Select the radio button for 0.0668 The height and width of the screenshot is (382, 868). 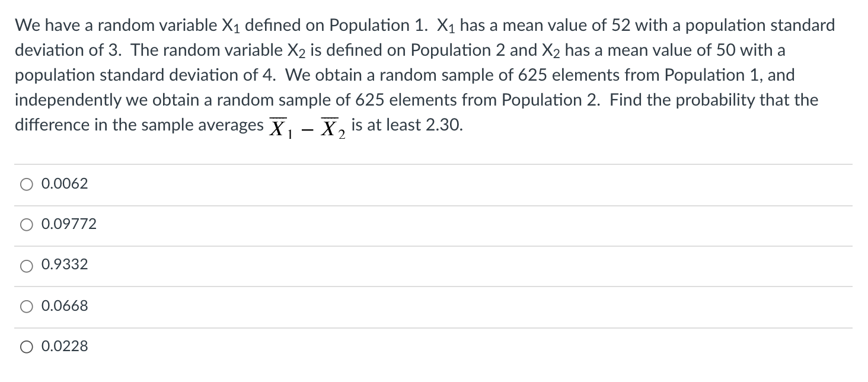[26, 305]
